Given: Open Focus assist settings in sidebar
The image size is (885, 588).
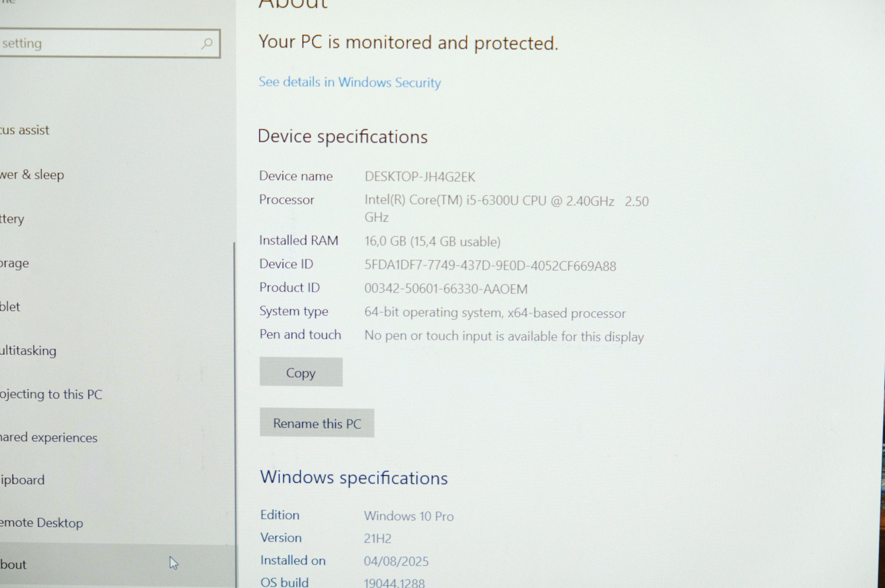Looking at the screenshot, I should tap(25, 130).
